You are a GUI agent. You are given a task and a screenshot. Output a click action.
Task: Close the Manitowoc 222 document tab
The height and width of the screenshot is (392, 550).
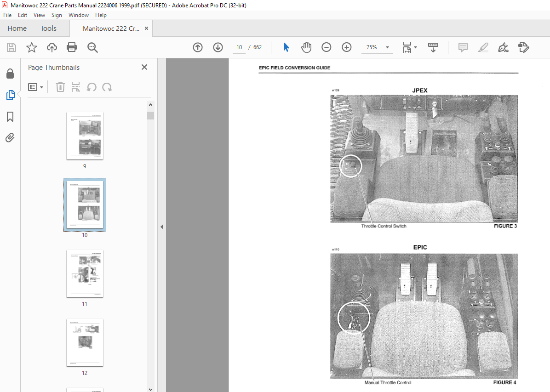[x=147, y=28]
